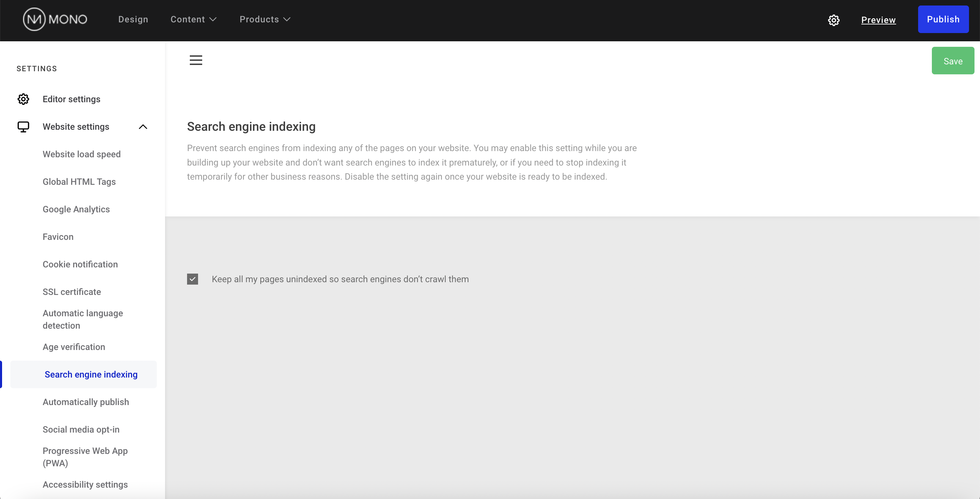Click the Editor settings gear icon
980x499 pixels.
(x=24, y=99)
